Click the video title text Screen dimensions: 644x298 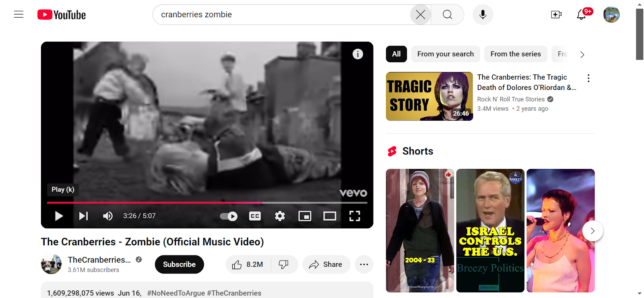[152, 242]
